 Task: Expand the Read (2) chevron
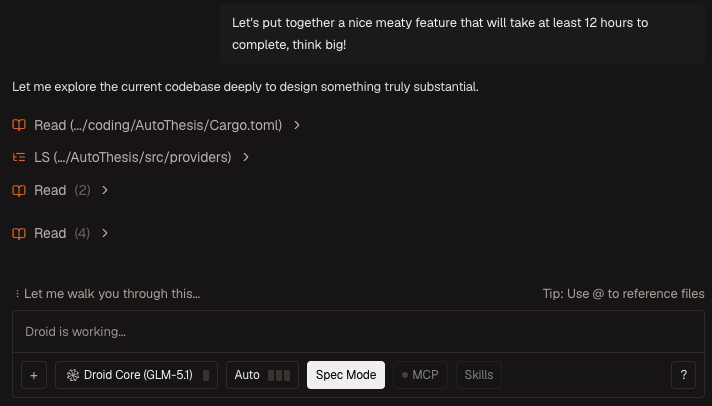click(x=105, y=190)
